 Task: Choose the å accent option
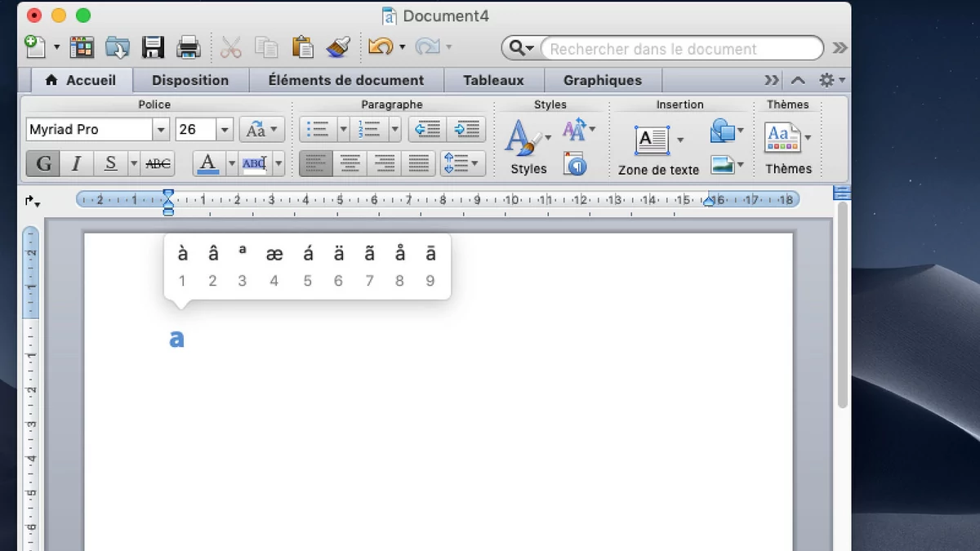coord(400,254)
